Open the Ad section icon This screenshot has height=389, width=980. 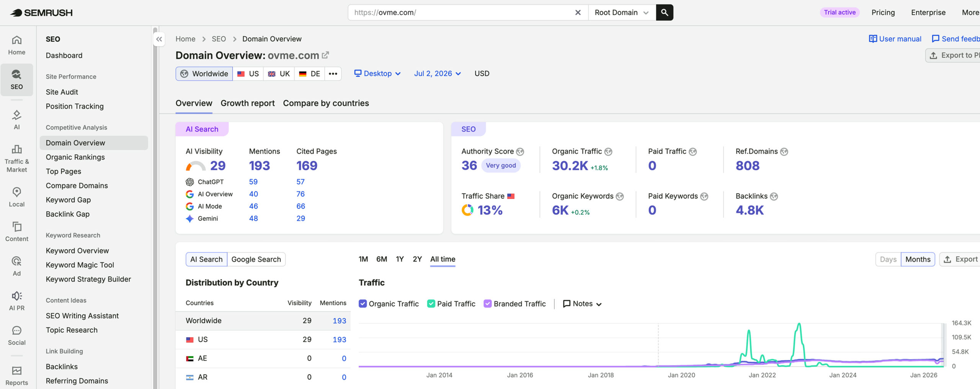(x=16, y=266)
